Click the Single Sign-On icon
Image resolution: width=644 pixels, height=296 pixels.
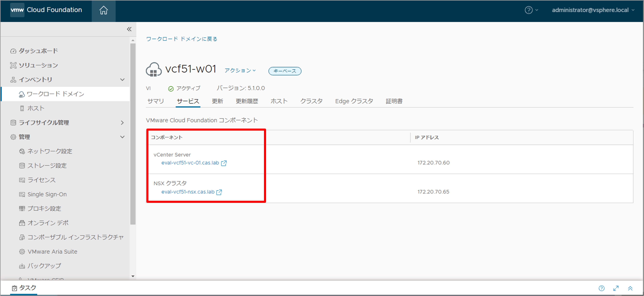[x=22, y=194]
